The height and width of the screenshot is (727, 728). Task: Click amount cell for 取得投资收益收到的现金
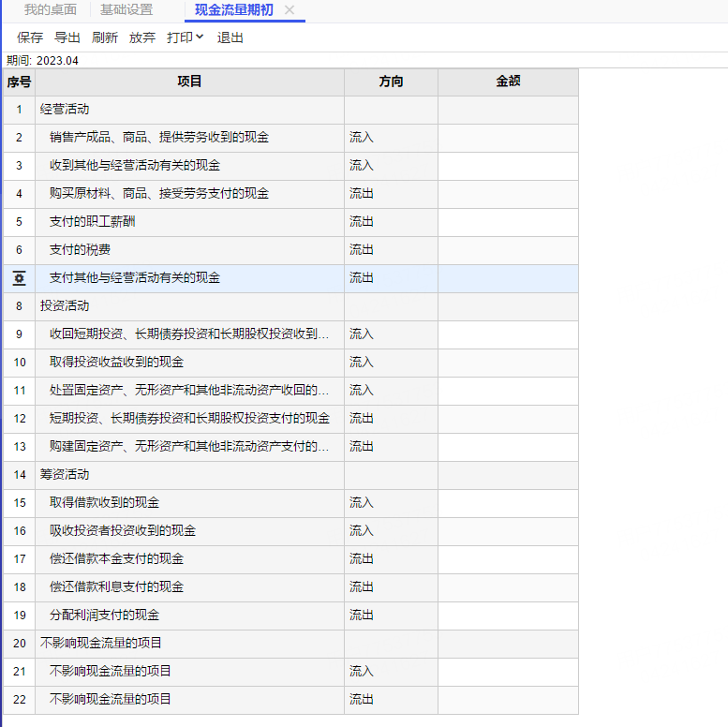[x=508, y=363]
